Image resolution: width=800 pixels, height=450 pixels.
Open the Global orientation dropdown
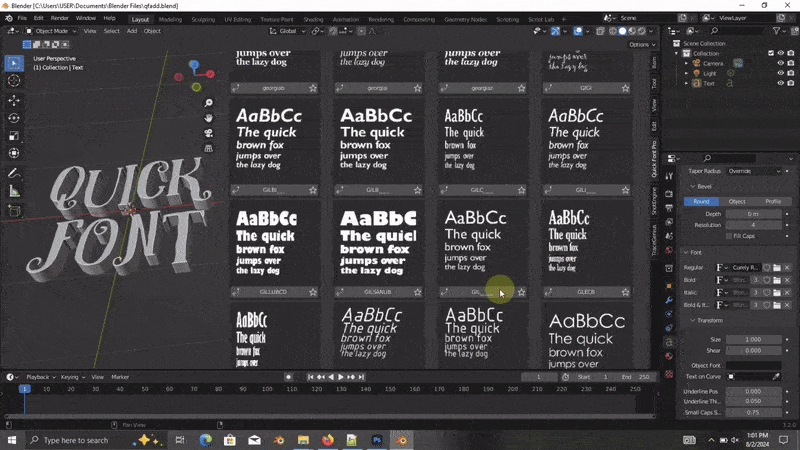click(288, 31)
